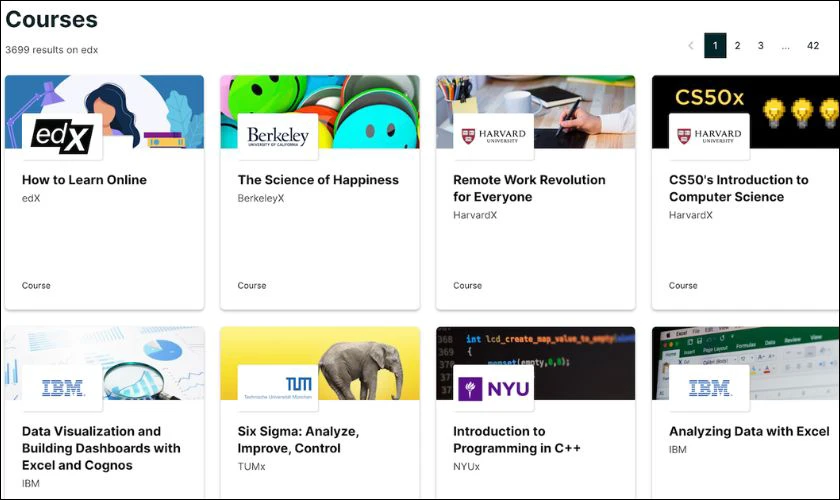Click Course label on Remote Work Revolution card

pyautogui.click(x=468, y=286)
